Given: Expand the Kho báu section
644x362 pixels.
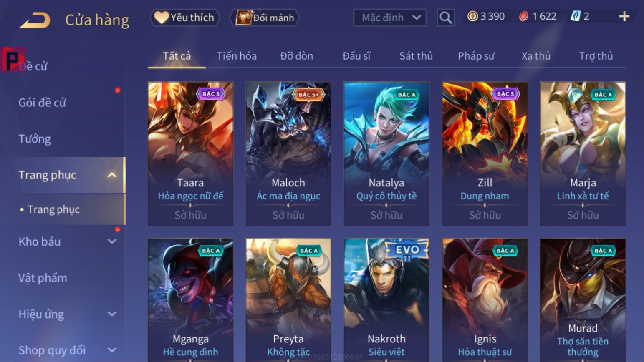Looking at the screenshot, I should tap(112, 241).
